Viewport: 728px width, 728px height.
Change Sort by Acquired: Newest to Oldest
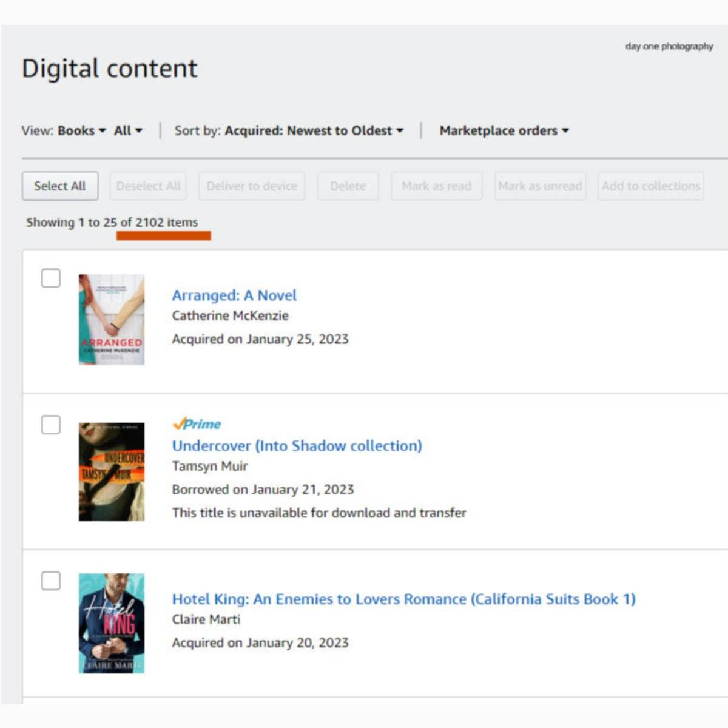(x=314, y=130)
